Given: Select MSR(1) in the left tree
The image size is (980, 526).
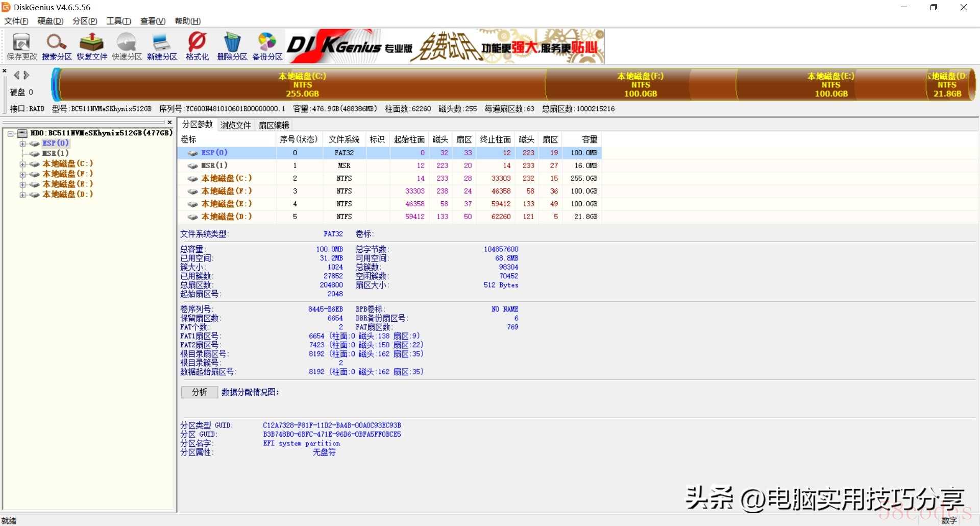Looking at the screenshot, I should 55,153.
